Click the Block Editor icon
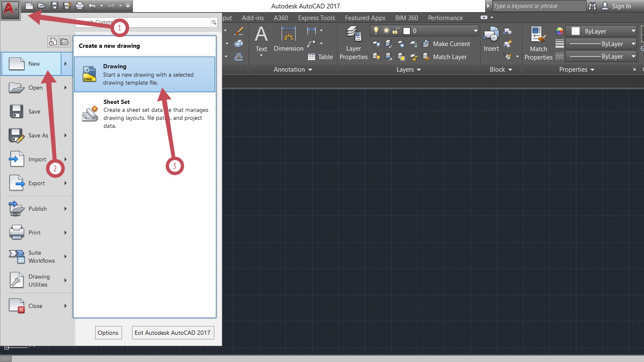The height and width of the screenshot is (362, 644). coord(508,44)
